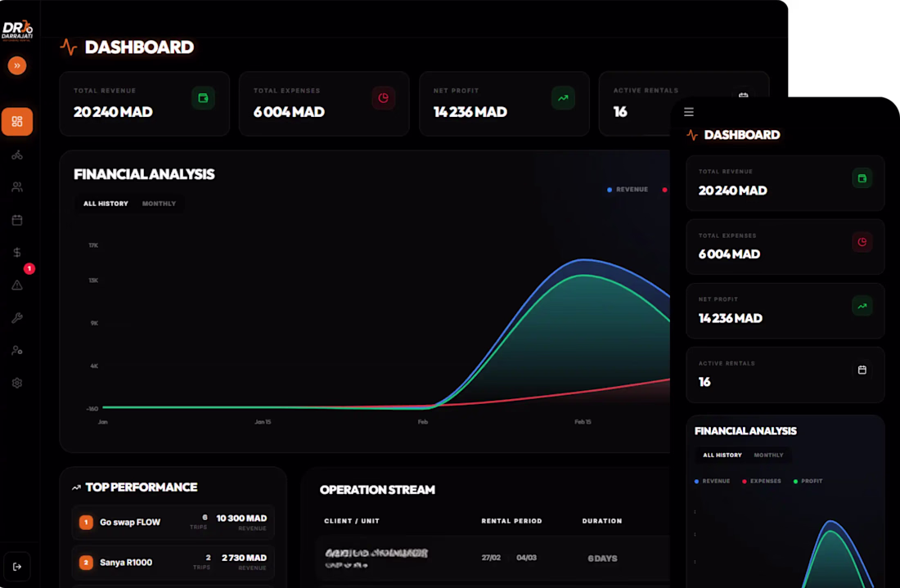Click the 2 730 MAD revenue figure
Screen dimensions: 900x588
(x=244, y=558)
